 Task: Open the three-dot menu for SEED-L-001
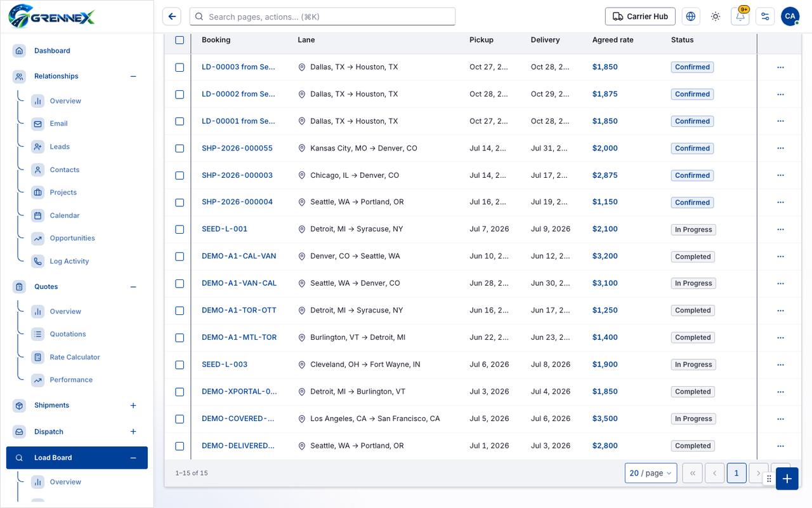point(780,229)
